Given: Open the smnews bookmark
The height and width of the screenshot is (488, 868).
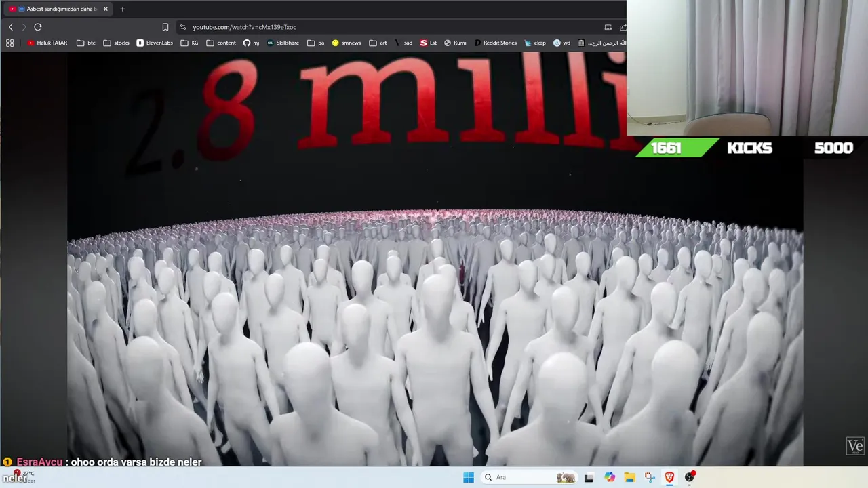Looking at the screenshot, I should point(346,43).
